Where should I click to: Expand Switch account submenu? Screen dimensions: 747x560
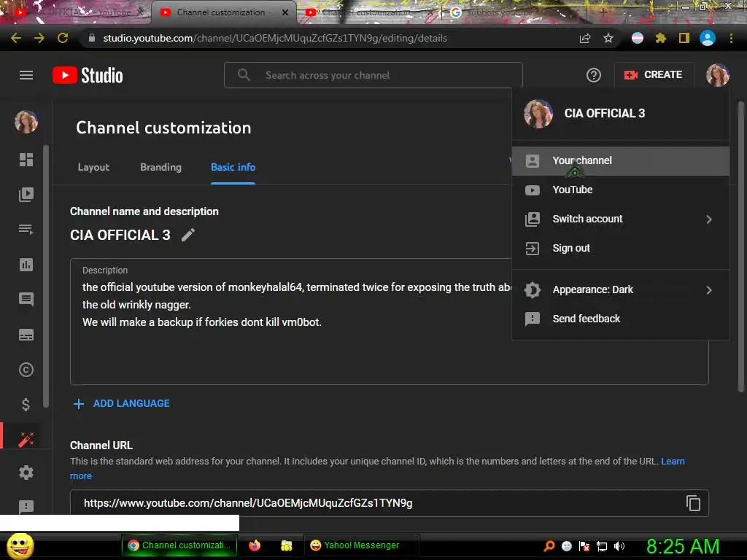pos(620,219)
